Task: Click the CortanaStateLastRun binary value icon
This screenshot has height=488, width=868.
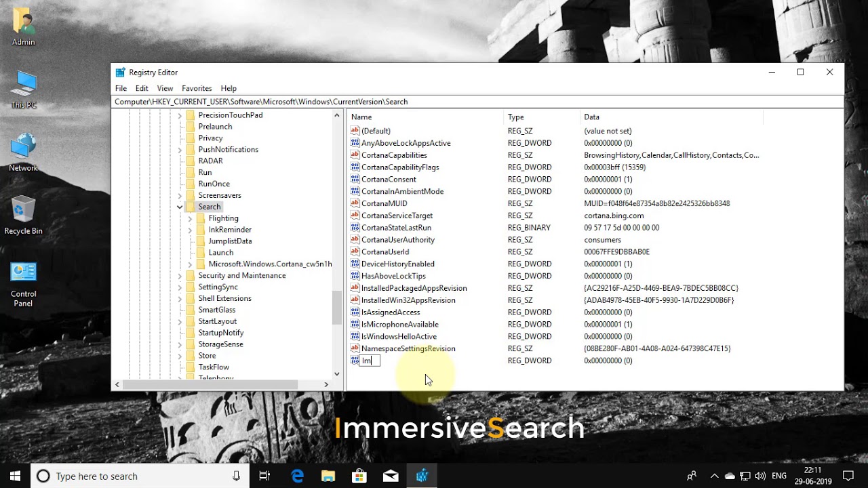Action: (355, 228)
